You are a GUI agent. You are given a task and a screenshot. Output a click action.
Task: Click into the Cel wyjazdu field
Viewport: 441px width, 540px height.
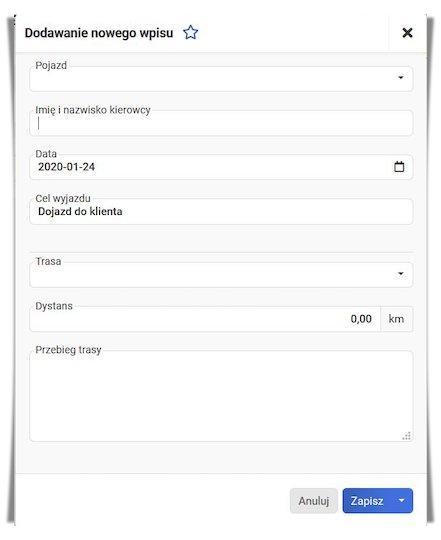(221, 211)
